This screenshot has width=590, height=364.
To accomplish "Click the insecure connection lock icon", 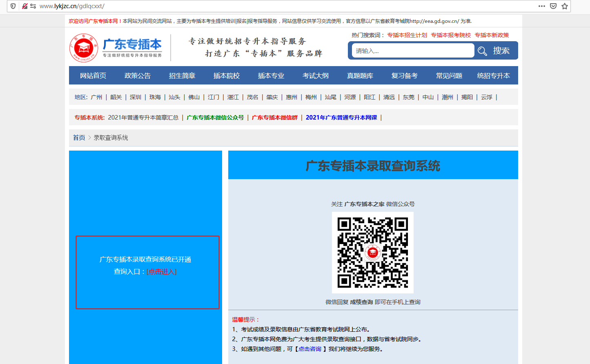I will [x=24, y=6].
